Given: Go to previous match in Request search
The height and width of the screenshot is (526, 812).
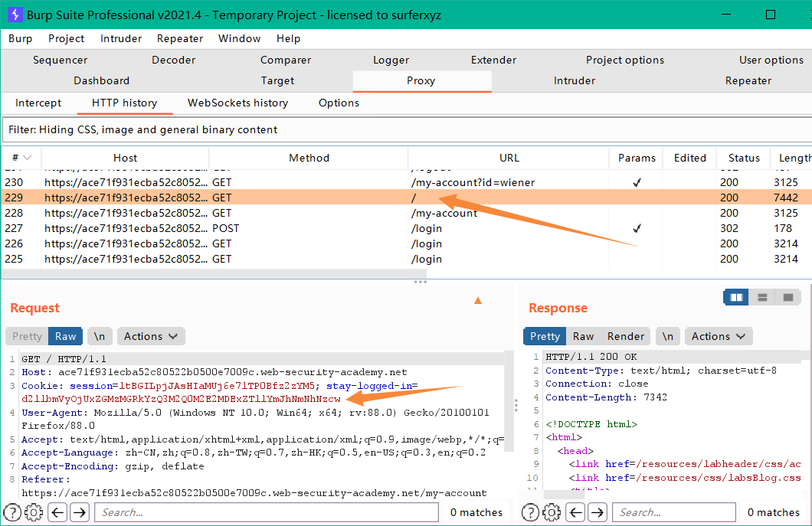Looking at the screenshot, I should coord(57,512).
